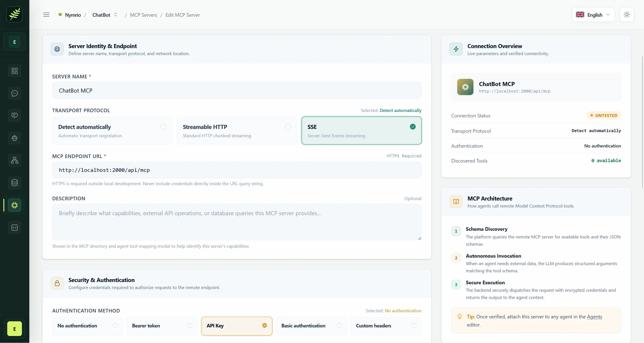
Task: Open the code brackets icon in the sidebar
Action: tap(14, 228)
